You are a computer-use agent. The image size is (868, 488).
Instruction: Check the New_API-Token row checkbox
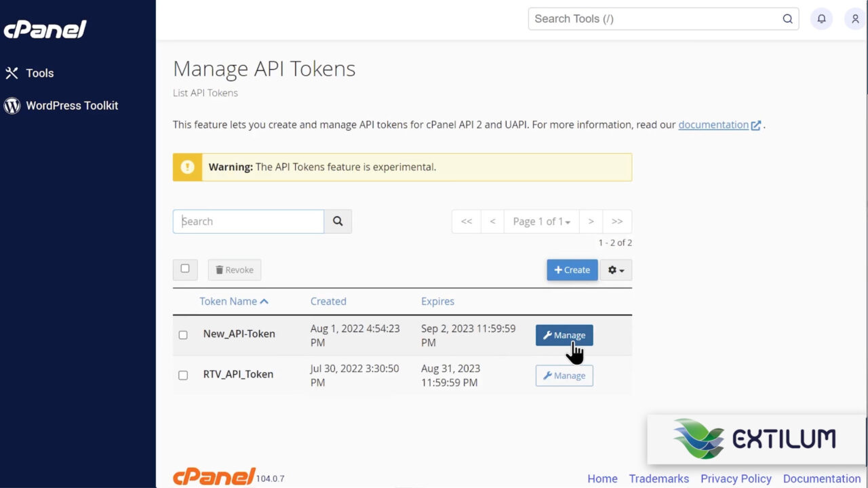[x=183, y=335]
